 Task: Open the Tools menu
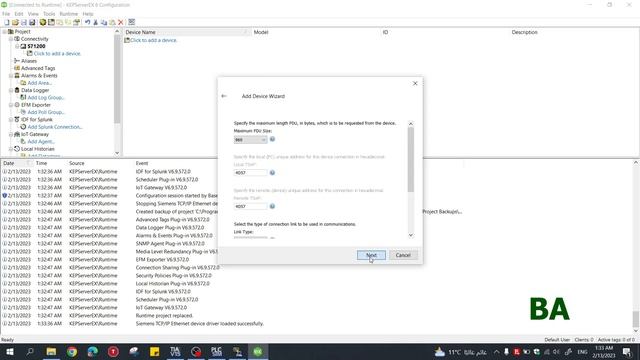[49, 13]
